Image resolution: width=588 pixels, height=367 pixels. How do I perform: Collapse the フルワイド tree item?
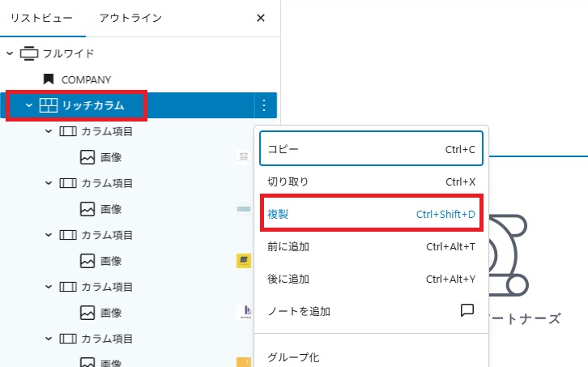click(10, 53)
